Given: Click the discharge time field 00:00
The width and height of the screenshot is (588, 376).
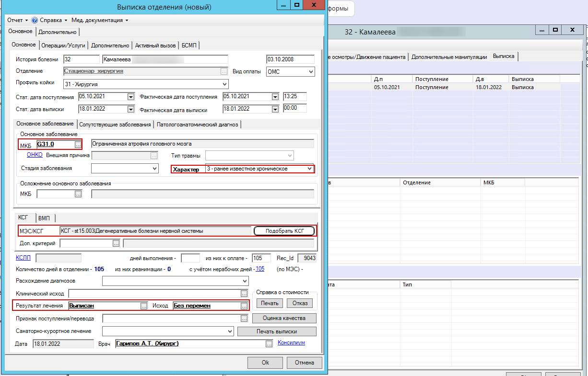Looking at the screenshot, I should point(295,109).
